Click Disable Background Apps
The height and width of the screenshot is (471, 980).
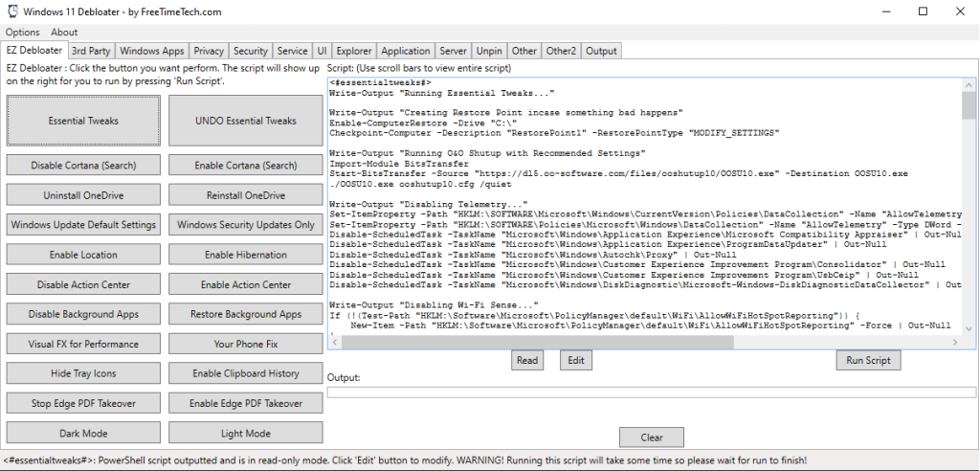(x=84, y=314)
